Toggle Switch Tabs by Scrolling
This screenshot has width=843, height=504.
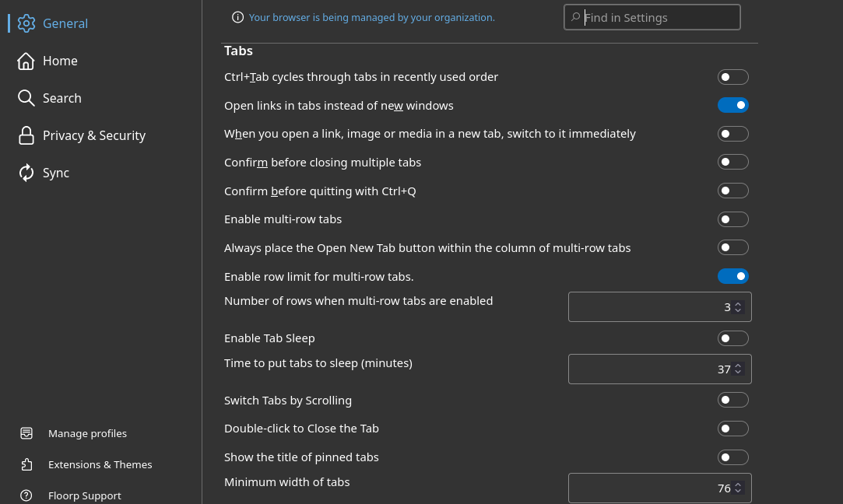(732, 400)
